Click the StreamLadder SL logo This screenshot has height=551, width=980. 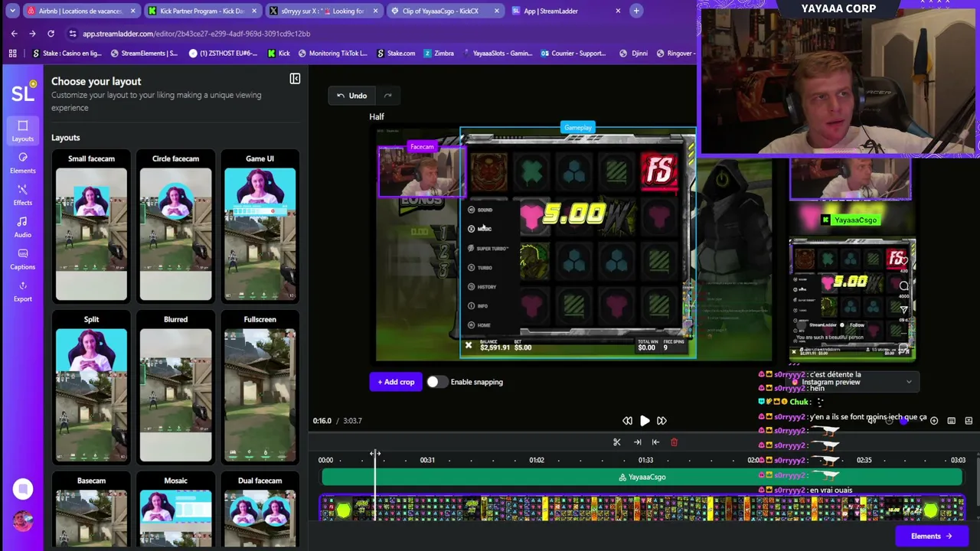click(x=22, y=93)
